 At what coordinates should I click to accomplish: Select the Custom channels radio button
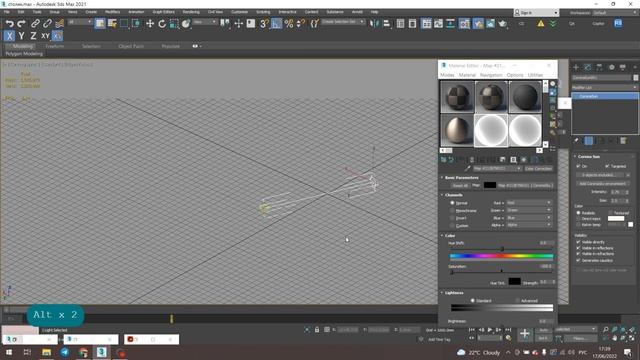click(452, 225)
